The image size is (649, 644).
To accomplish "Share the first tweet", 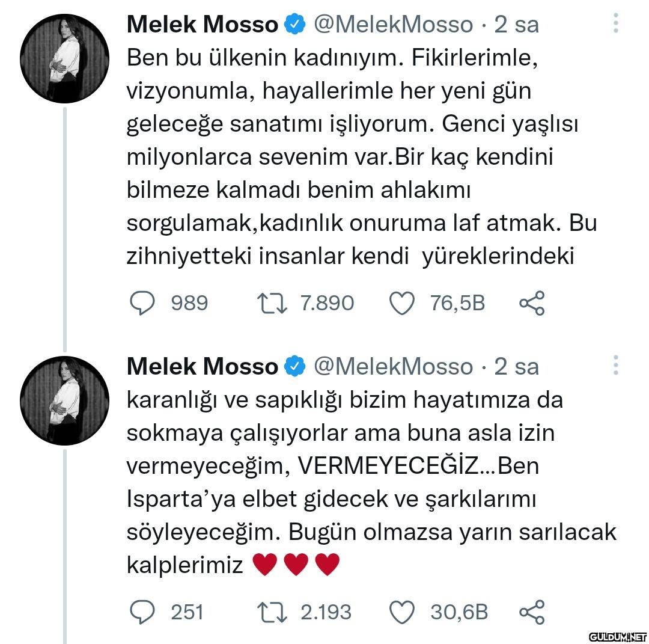I will point(531,303).
